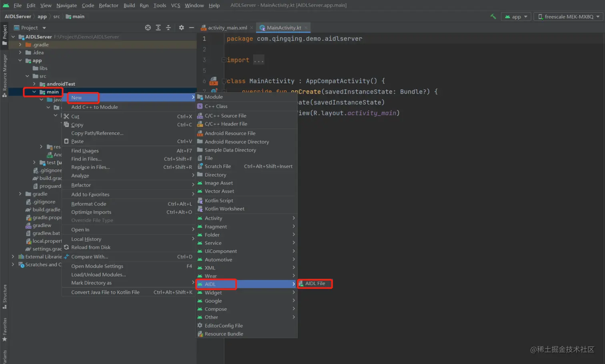Select Resource Bundle entry
Image resolution: width=605 pixels, height=364 pixels.
246,334
